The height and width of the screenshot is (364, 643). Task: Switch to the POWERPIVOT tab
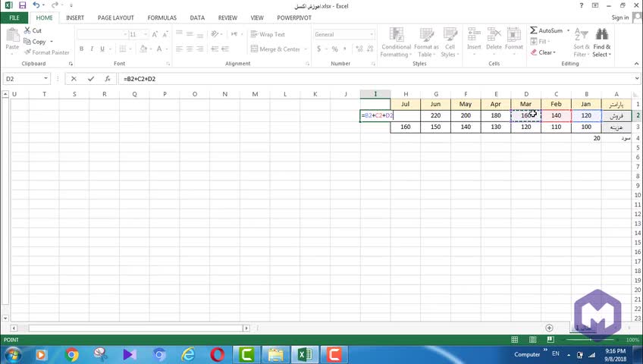(294, 17)
